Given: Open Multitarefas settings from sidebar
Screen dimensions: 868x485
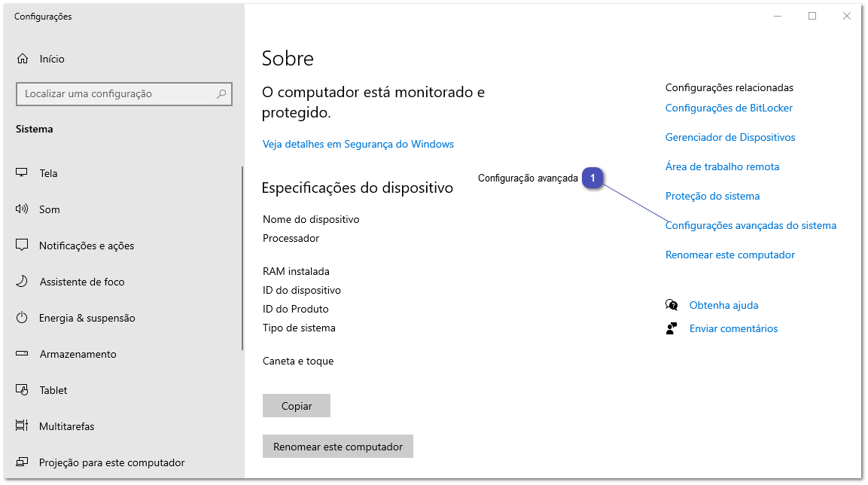Looking at the screenshot, I should 23,426.
